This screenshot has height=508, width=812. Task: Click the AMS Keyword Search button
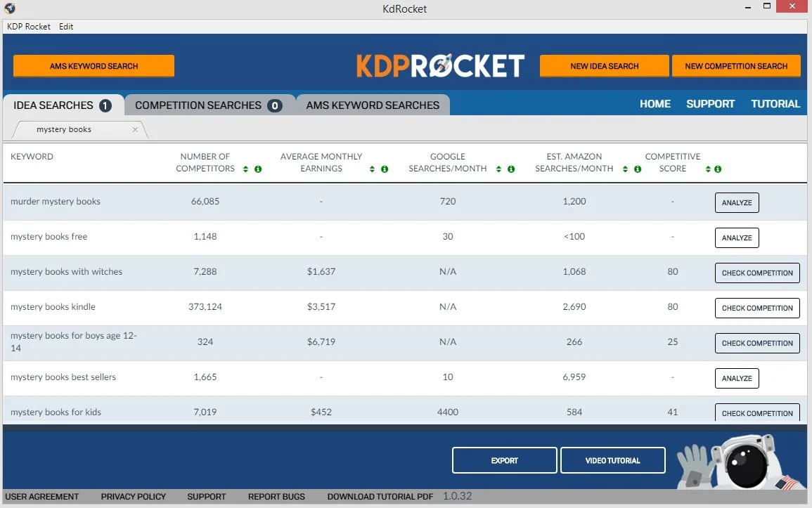point(94,66)
